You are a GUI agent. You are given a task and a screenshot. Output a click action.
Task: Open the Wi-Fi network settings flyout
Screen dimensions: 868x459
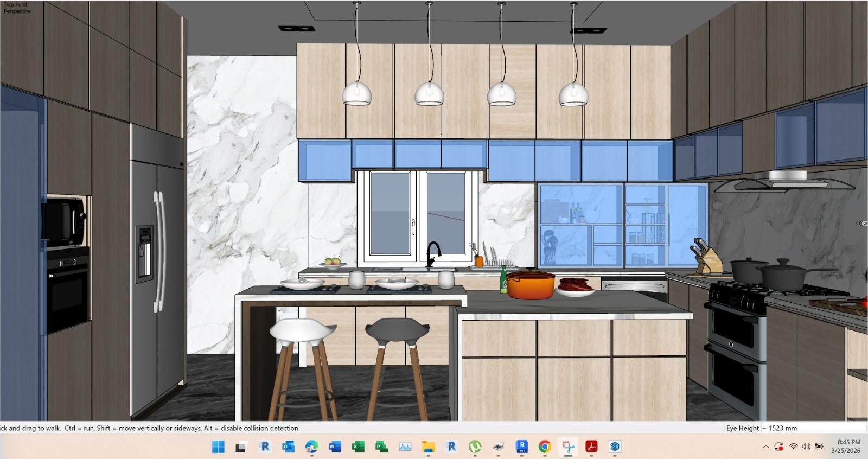coord(793,447)
